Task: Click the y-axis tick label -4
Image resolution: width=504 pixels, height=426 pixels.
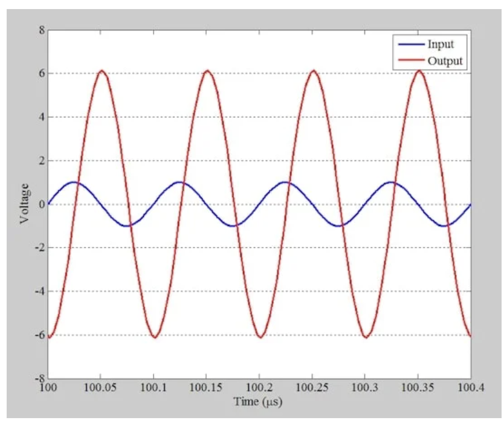Action: pyautogui.click(x=40, y=291)
